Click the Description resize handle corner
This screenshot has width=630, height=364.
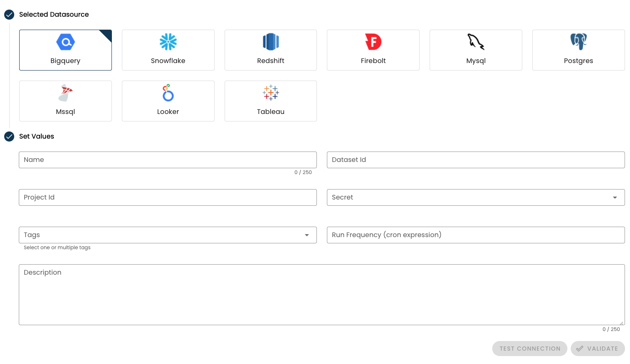[622, 323]
